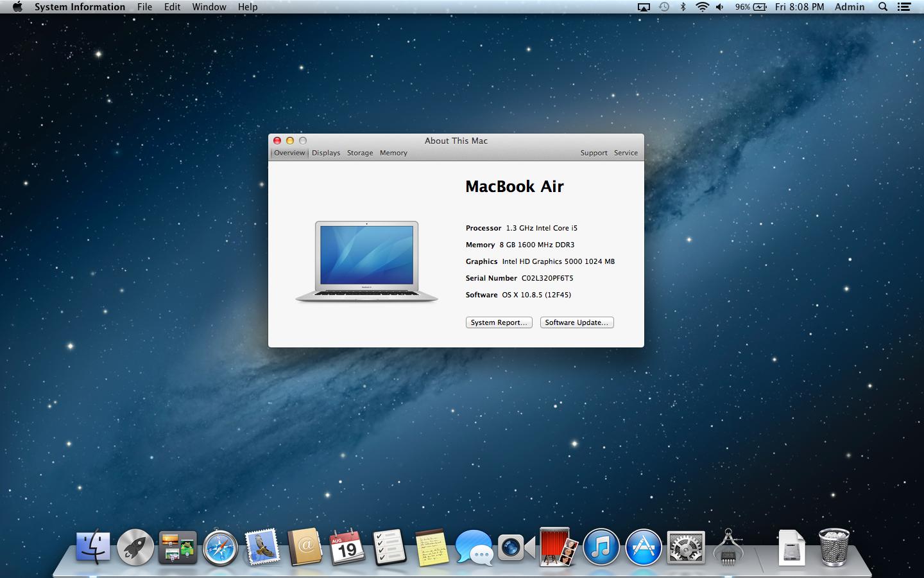
Task: Open the Edit menu
Action: coord(172,7)
